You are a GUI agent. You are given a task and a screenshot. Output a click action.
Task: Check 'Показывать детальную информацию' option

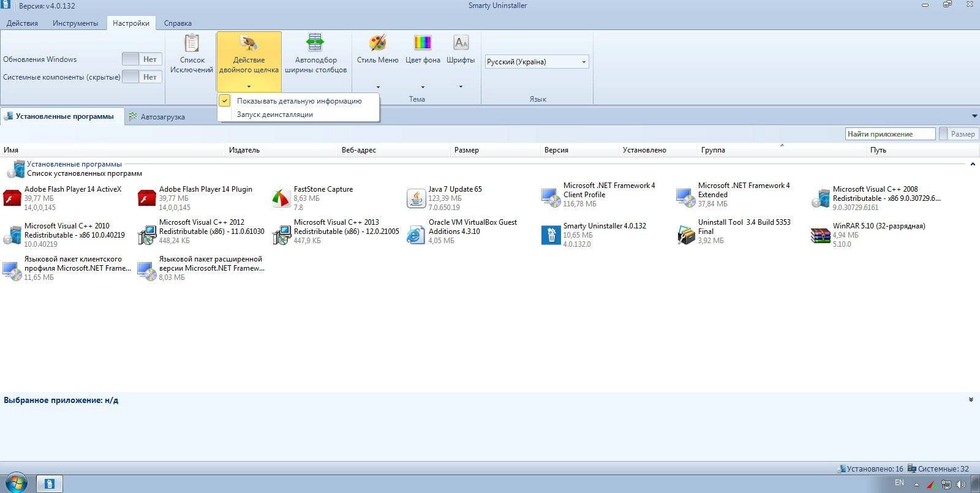pos(298,101)
